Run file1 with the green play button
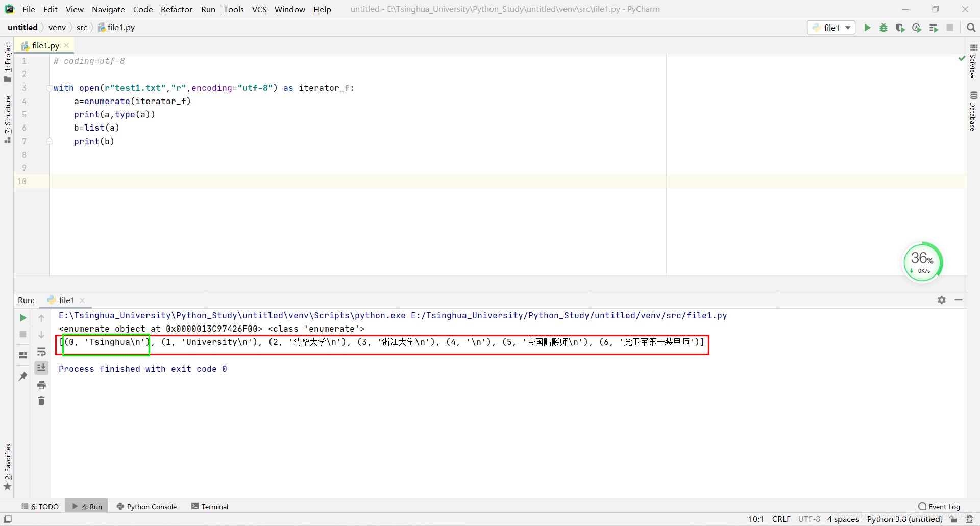The image size is (980, 526). (867, 28)
